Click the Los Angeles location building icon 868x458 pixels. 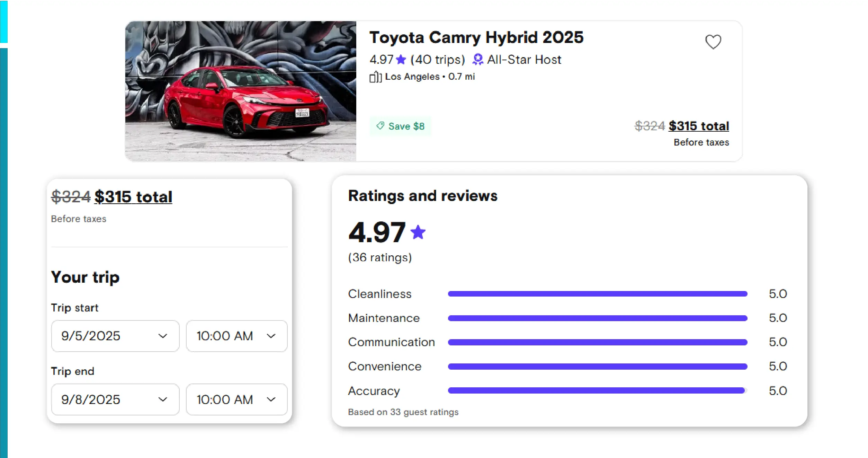(x=375, y=77)
